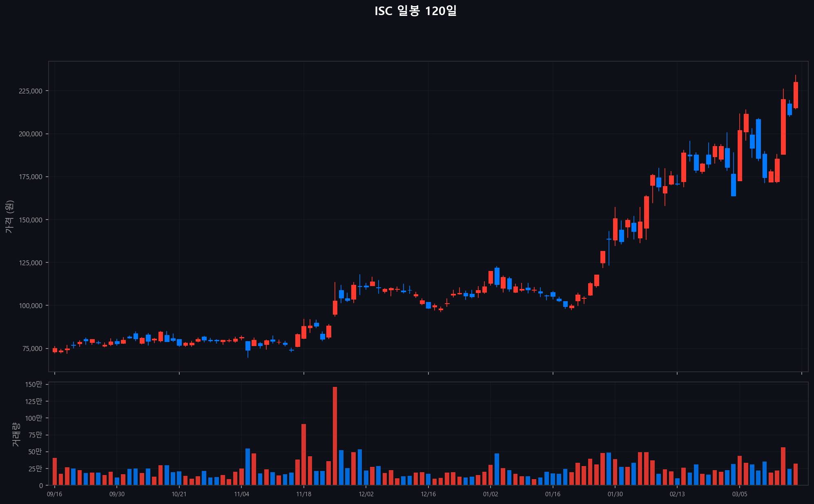The width and height of the screenshot is (814, 504).
Task: Click the 150,000 price axis label
Action: coord(31,220)
